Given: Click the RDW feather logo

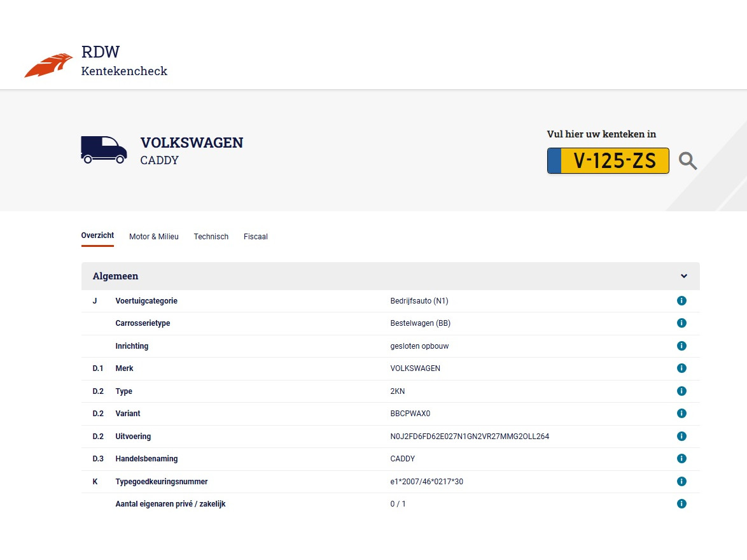Looking at the screenshot, I should pos(48,66).
